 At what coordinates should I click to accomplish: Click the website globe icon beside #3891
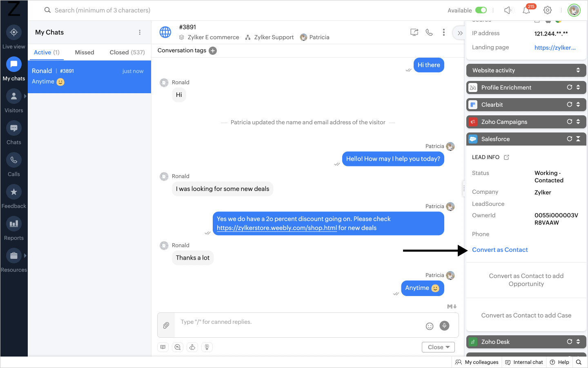(x=165, y=32)
